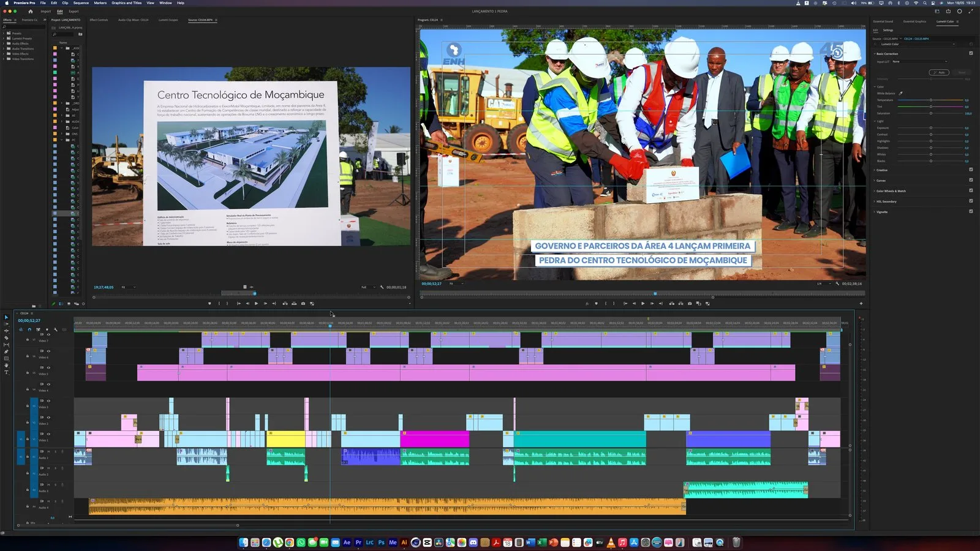Open Photoshop from the Dock

(x=381, y=542)
